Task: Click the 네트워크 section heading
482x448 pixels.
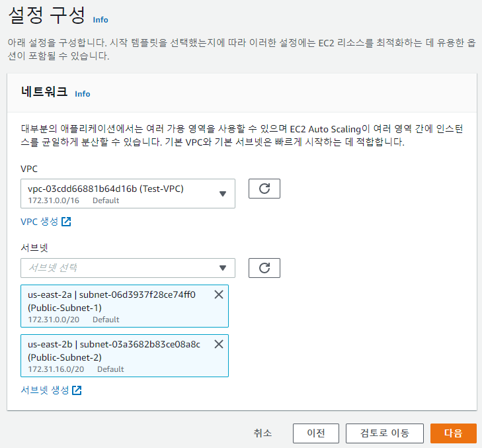Action: [44, 92]
